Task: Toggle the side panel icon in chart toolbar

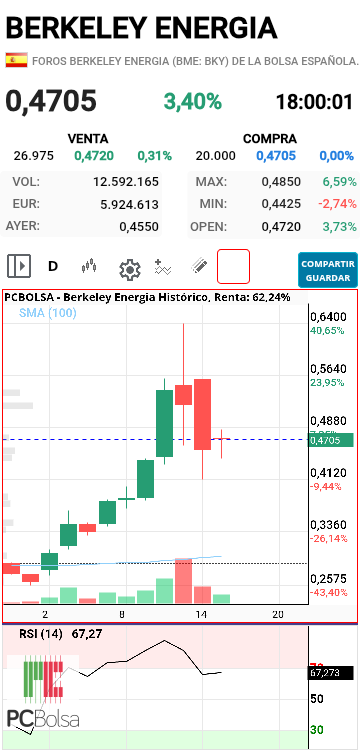Action: tap(19, 266)
